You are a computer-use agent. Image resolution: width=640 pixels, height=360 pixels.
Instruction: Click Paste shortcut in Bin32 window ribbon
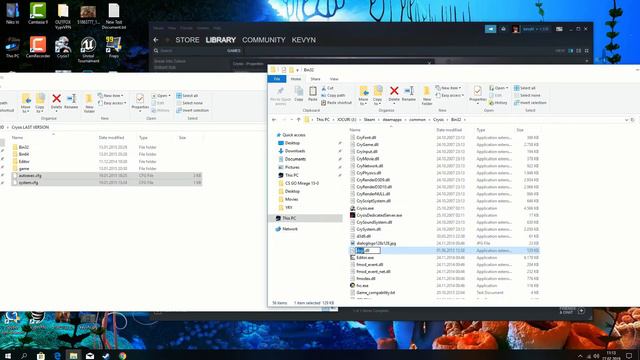click(337, 103)
